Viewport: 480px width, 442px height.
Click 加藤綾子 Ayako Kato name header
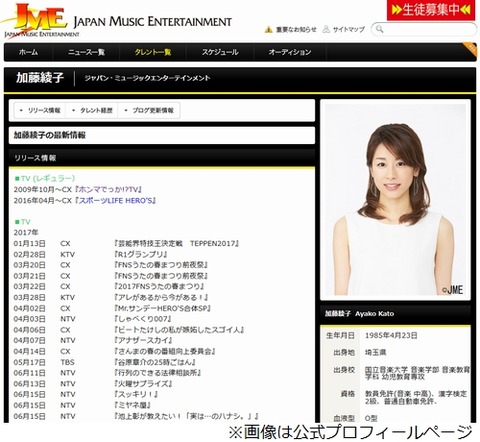(x=359, y=314)
